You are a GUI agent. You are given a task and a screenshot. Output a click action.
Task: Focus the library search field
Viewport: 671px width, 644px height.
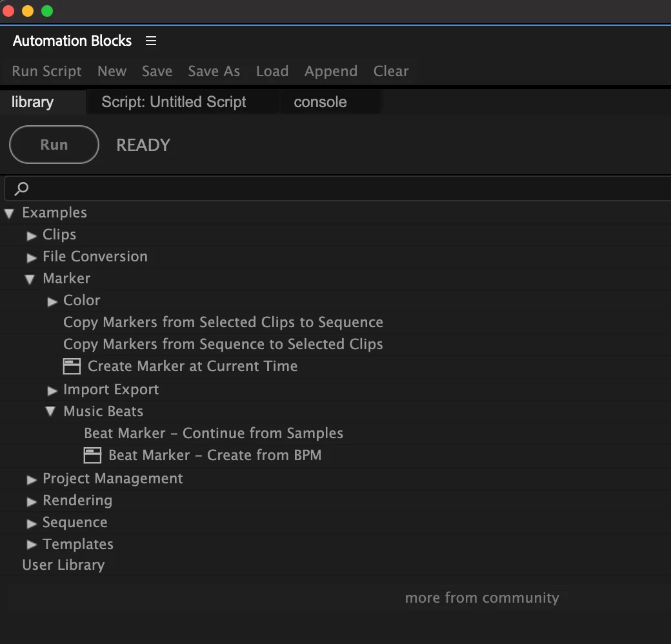click(x=337, y=188)
